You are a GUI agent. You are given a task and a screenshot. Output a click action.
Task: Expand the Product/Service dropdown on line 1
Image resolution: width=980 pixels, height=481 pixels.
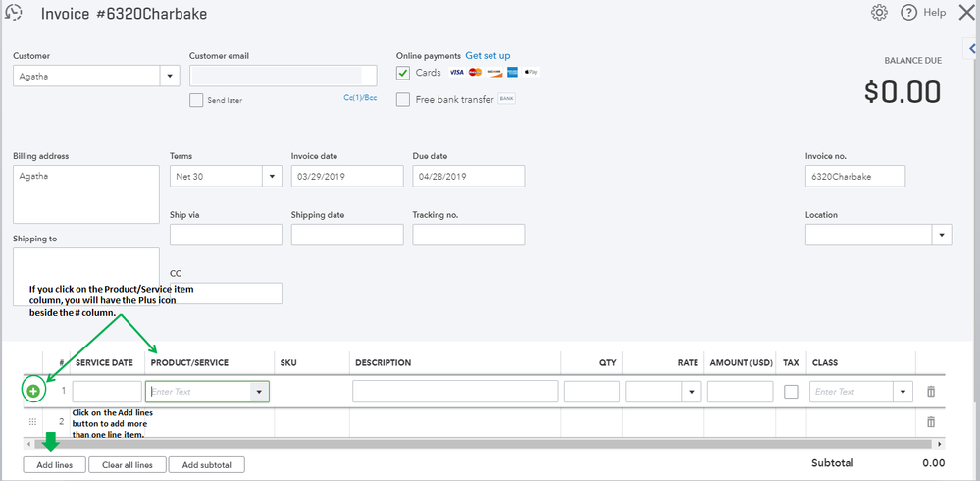coord(259,392)
